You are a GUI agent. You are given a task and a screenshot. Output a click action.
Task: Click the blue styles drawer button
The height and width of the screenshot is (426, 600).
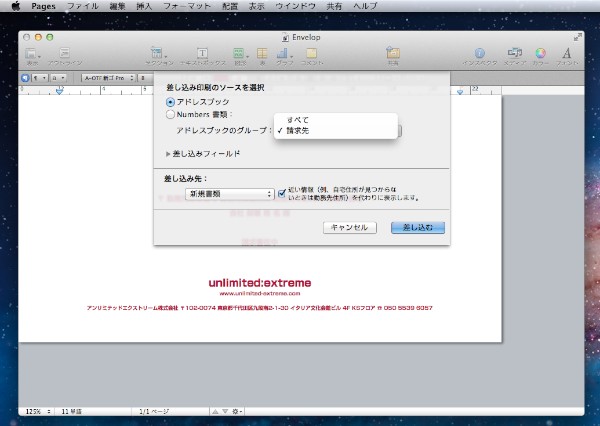click(25, 78)
